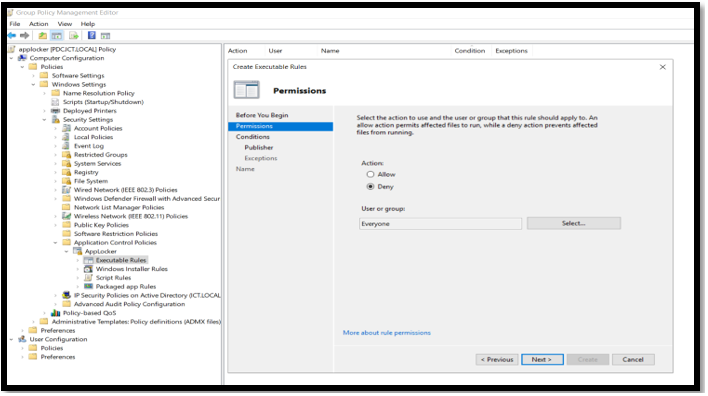Sort by the Name column header

coord(330,51)
